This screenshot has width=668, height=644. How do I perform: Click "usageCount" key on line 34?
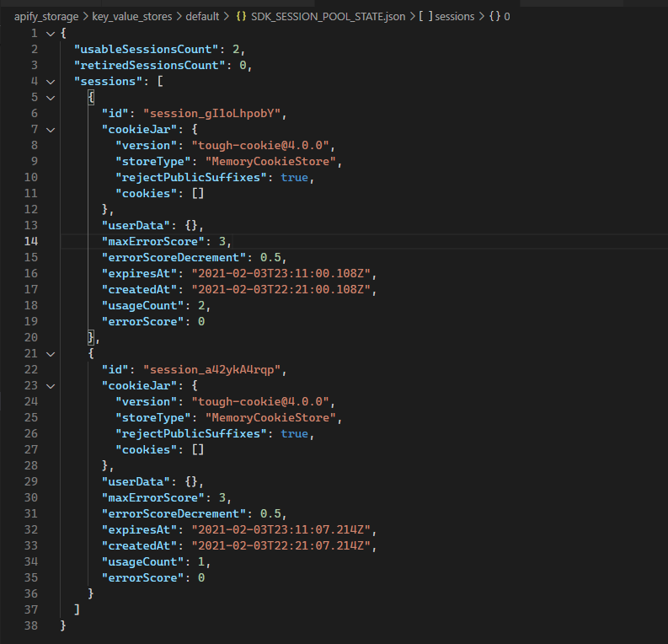pyautogui.click(x=142, y=562)
